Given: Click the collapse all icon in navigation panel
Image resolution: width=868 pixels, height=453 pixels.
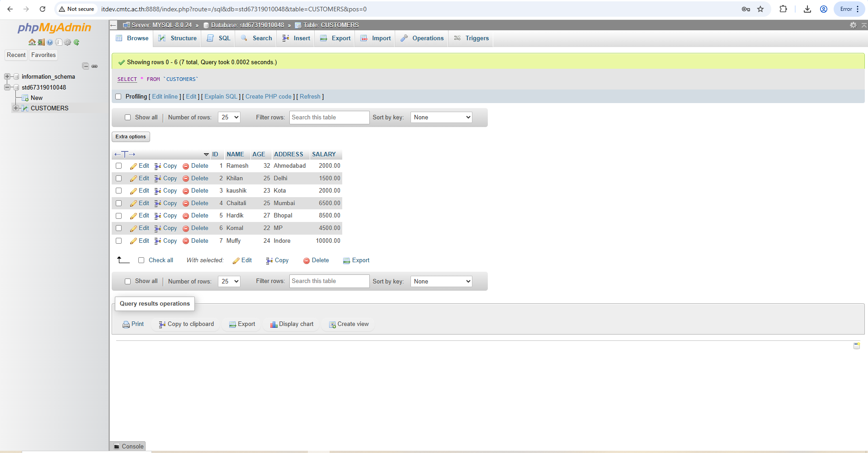Looking at the screenshot, I should tap(85, 66).
